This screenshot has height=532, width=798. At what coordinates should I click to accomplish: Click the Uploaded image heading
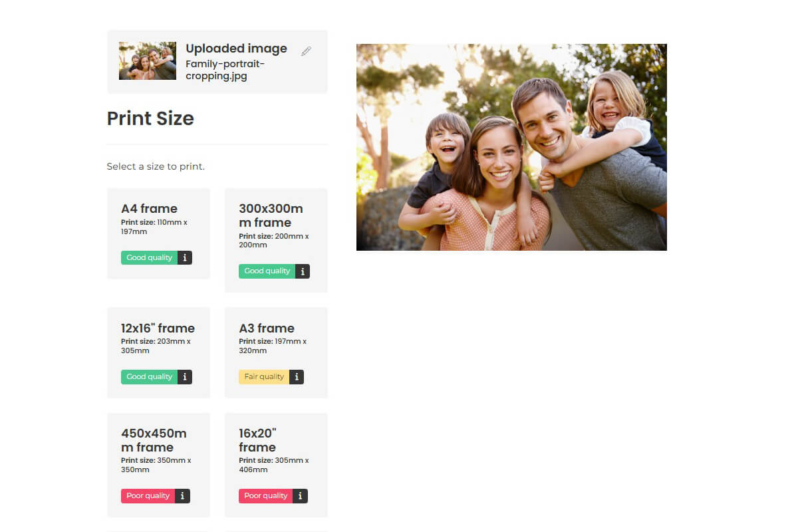coord(236,49)
